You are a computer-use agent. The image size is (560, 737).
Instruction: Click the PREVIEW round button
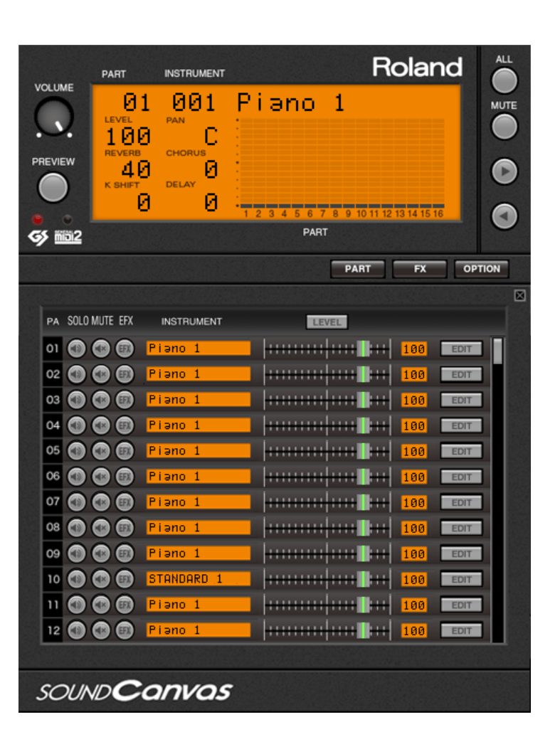coord(53,187)
